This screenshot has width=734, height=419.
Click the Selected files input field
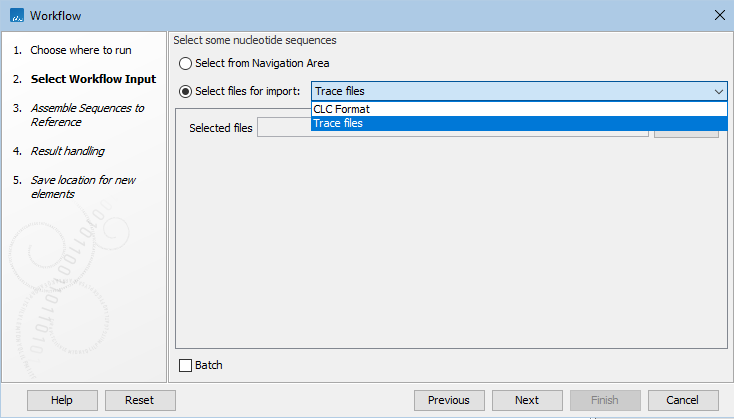[452, 128]
